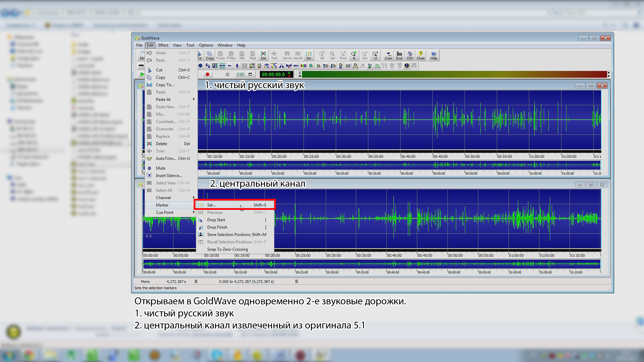
Task: Click the Marker submenu entry
Action: 170,205
